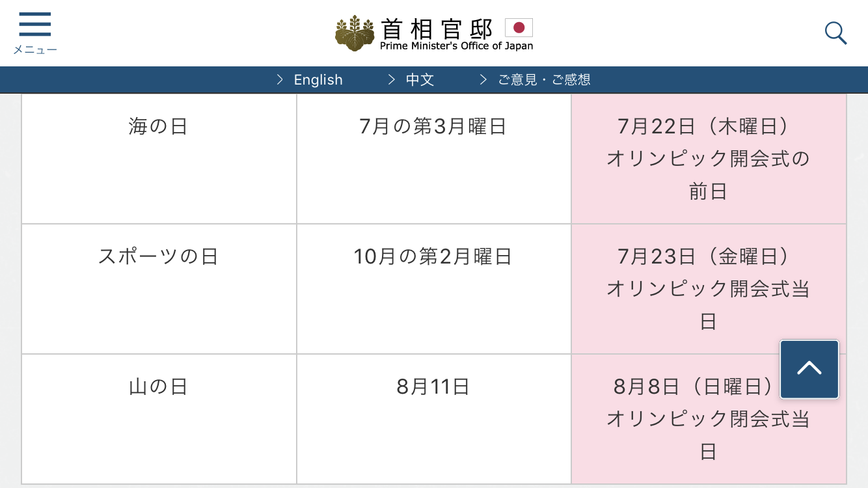Switch to the English site link

pyautogui.click(x=318, y=79)
